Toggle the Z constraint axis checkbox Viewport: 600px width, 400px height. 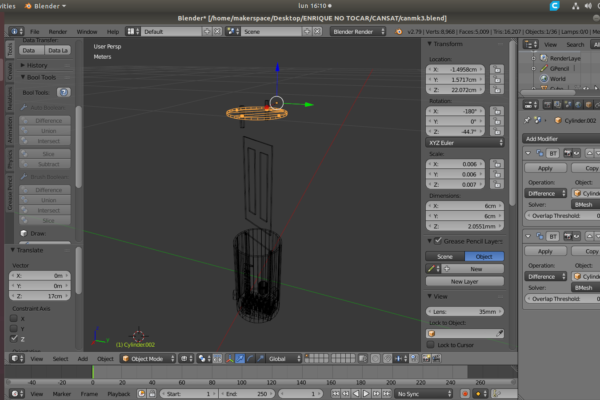pyautogui.click(x=14, y=339)
